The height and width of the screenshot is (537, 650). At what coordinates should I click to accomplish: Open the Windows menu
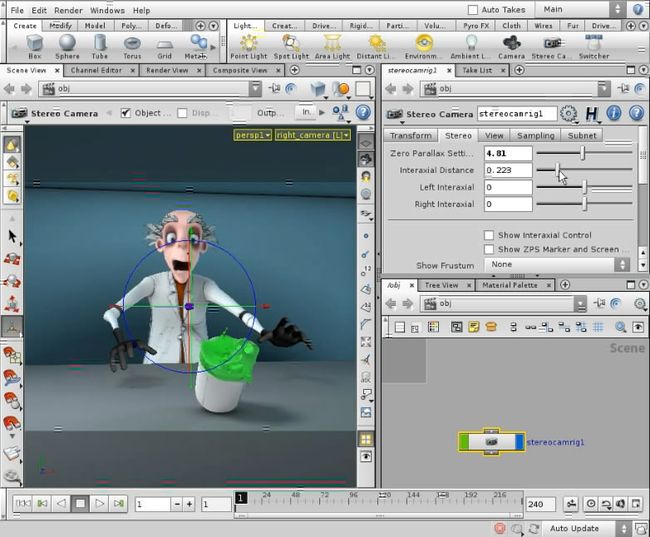click(x=107, y=10)
